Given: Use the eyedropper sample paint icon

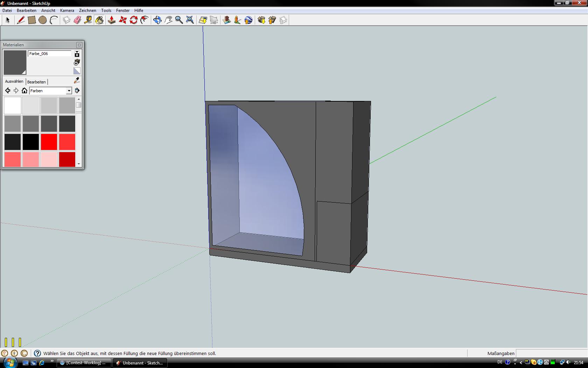Looking at the screenshot, I should point(77,81).
